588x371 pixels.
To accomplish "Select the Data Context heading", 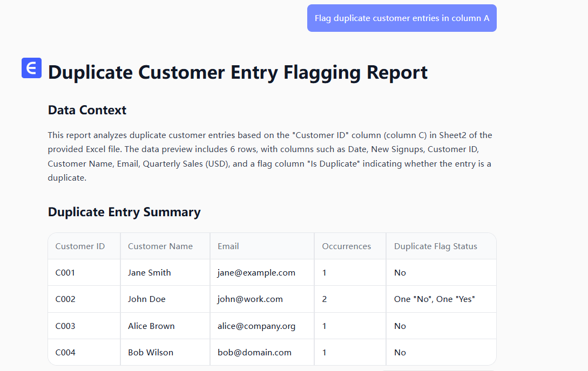I will point(87,110).
